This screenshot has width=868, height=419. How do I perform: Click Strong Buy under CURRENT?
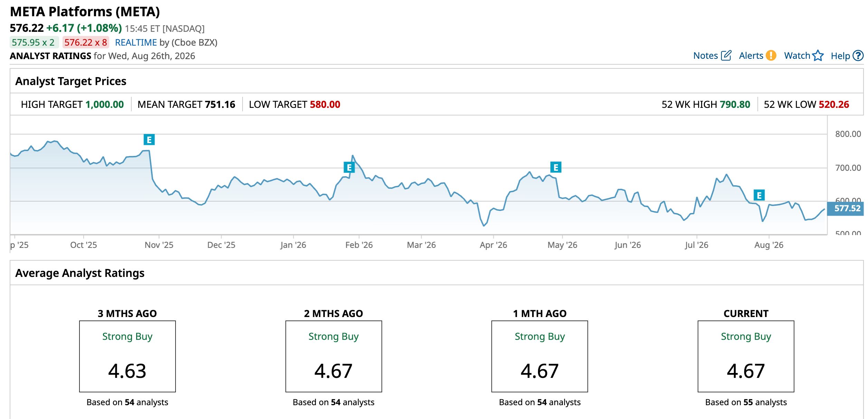(746, 337)
